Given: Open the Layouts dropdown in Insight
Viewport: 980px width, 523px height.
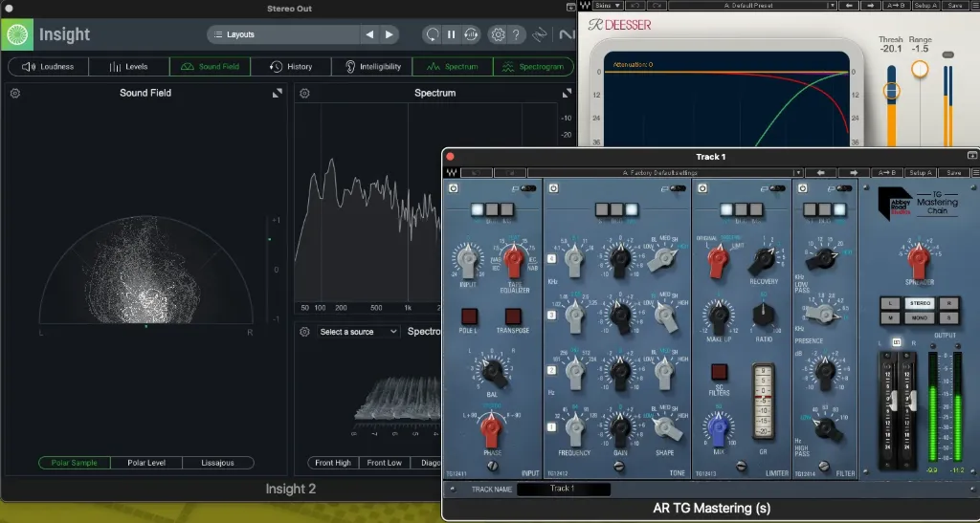Looking at the screenshot, I should click(282, 34).
